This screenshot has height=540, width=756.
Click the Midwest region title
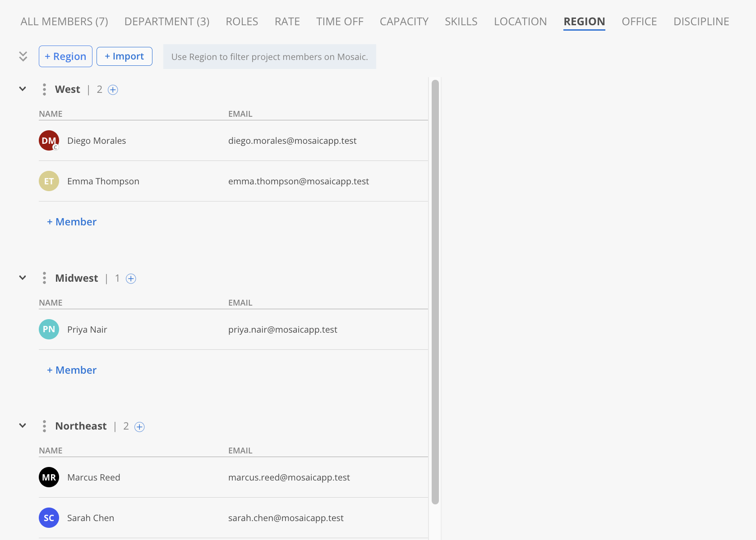click(77, 278)
